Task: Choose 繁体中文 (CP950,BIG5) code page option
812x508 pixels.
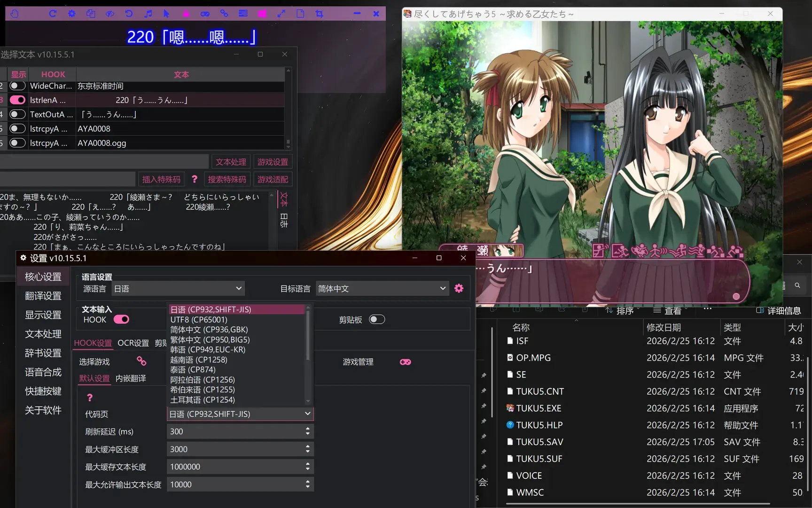Action: point(236,340)
